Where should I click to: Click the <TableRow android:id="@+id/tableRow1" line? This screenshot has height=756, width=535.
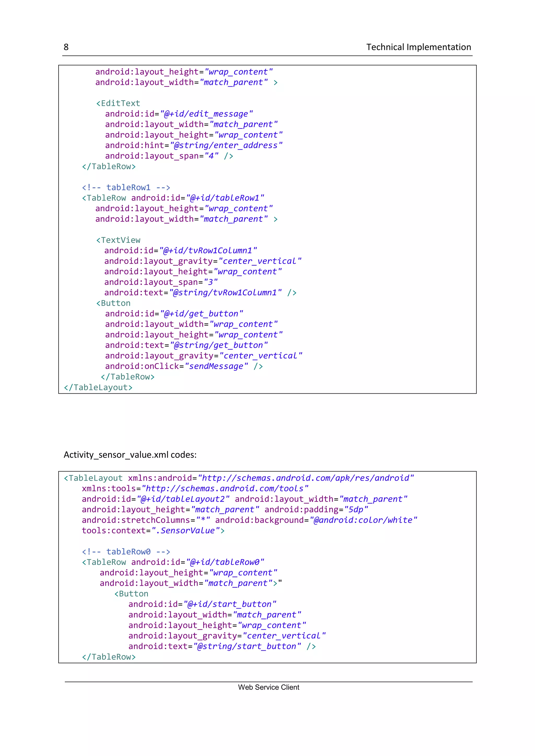click(x=173, y=198)
